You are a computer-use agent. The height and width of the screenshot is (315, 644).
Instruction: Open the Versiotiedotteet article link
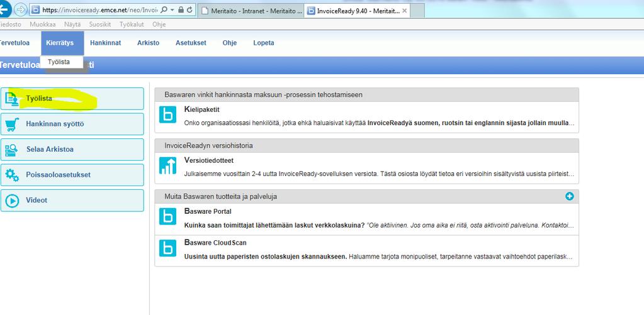click(x=209, y=160)
